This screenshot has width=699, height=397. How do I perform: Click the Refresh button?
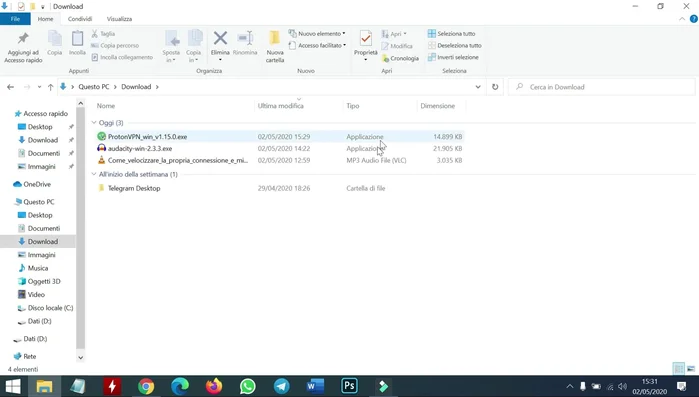[x=495, y=87]
